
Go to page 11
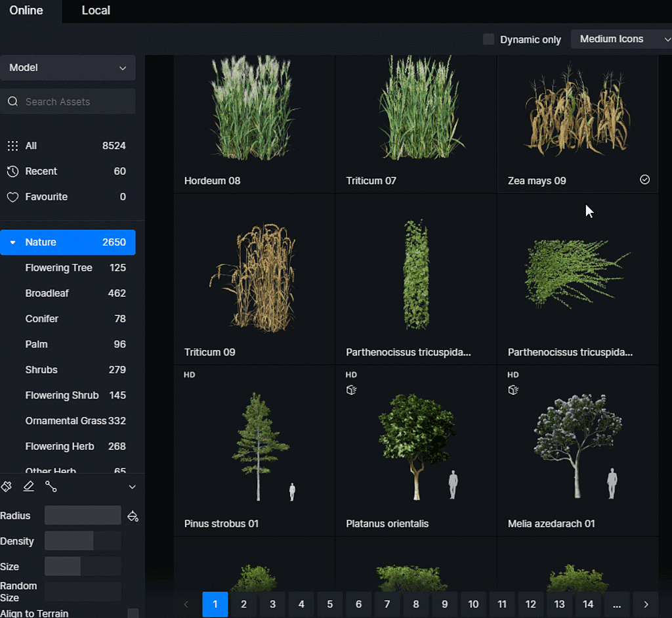click(x=502, y=604)
